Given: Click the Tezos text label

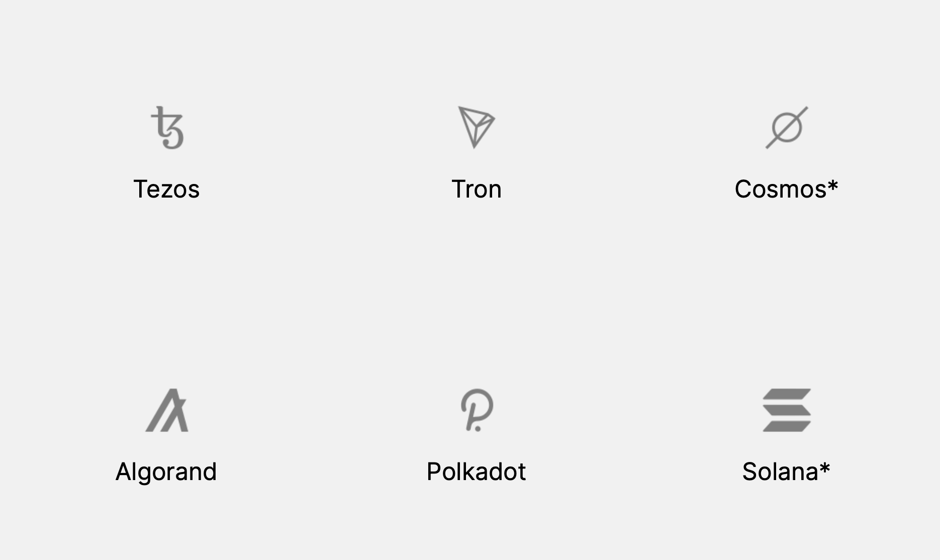Looking at the screenshot, I should (x=166, y=190).
